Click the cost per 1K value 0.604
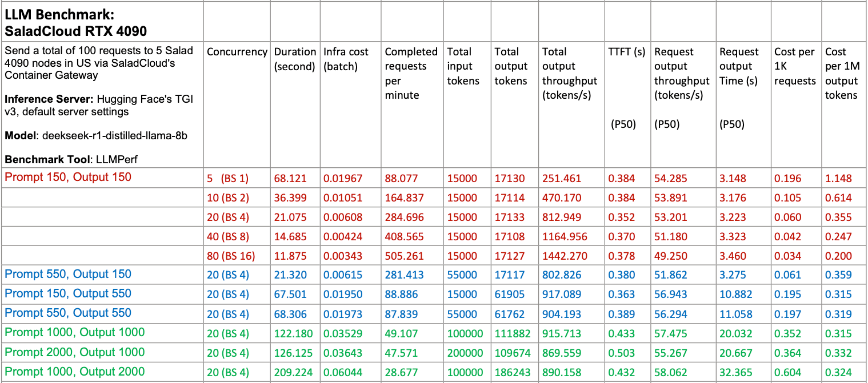Screen dimensions: 868x383 788,373
